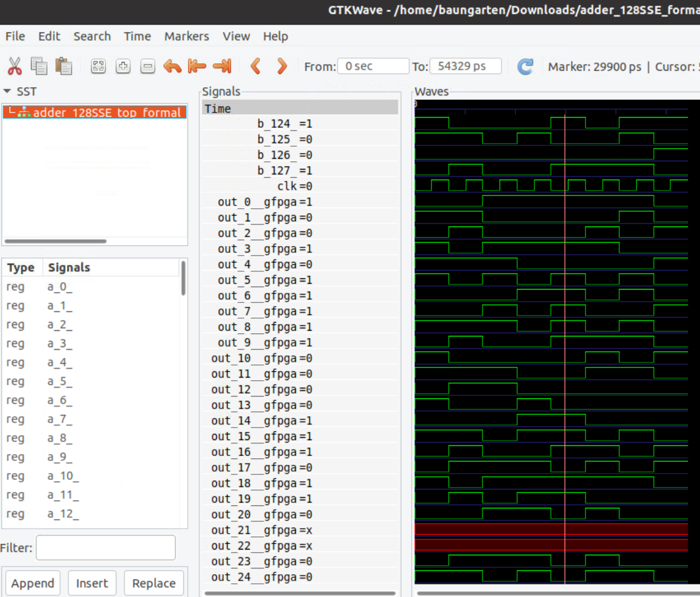Viewport: 700px width, 597px height.
Task: Open the Time menu
Action: point(137,36)
